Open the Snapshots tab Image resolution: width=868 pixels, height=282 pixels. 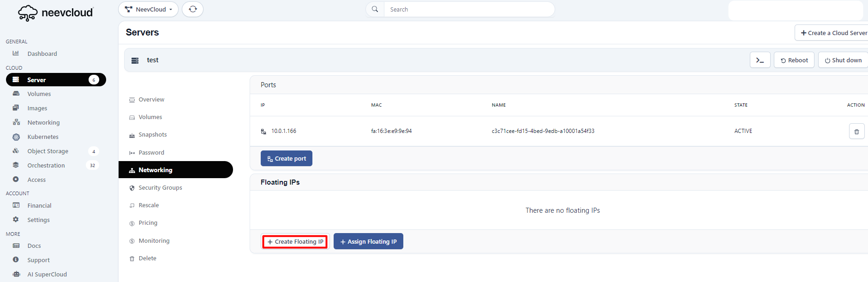click(152, 135)
